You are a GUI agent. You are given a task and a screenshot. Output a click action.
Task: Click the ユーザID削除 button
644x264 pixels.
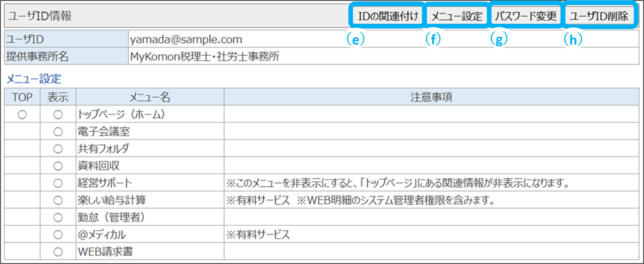point(599,16)
